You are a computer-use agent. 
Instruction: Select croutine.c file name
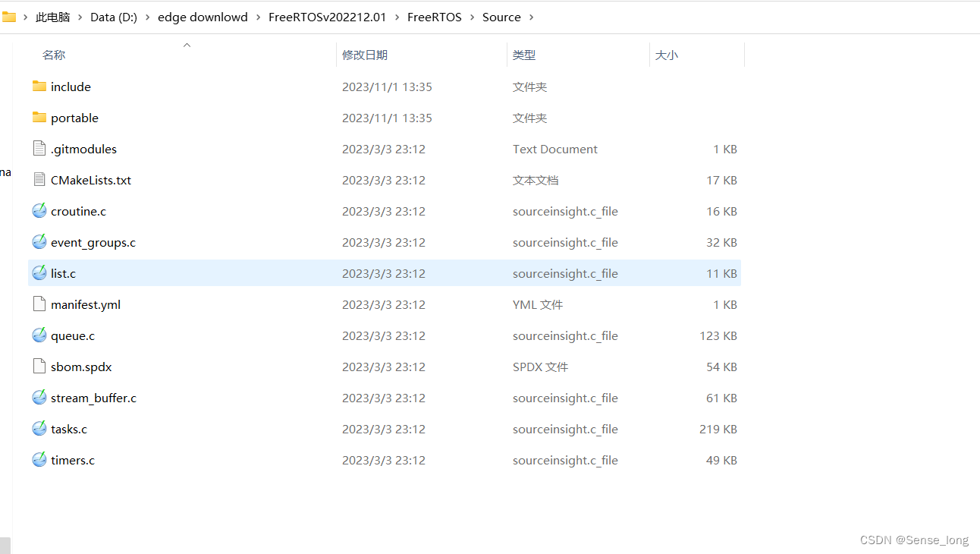[78, 211]
